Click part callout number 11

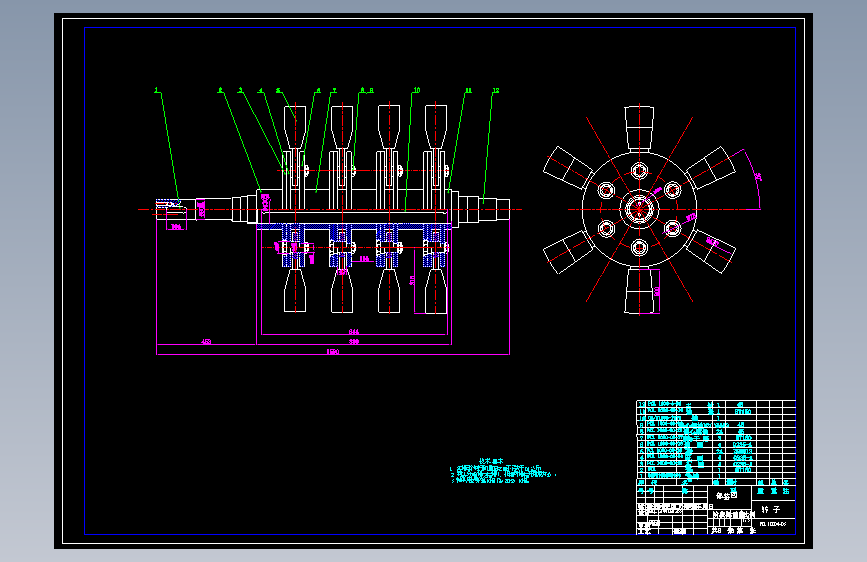point(468,90)
